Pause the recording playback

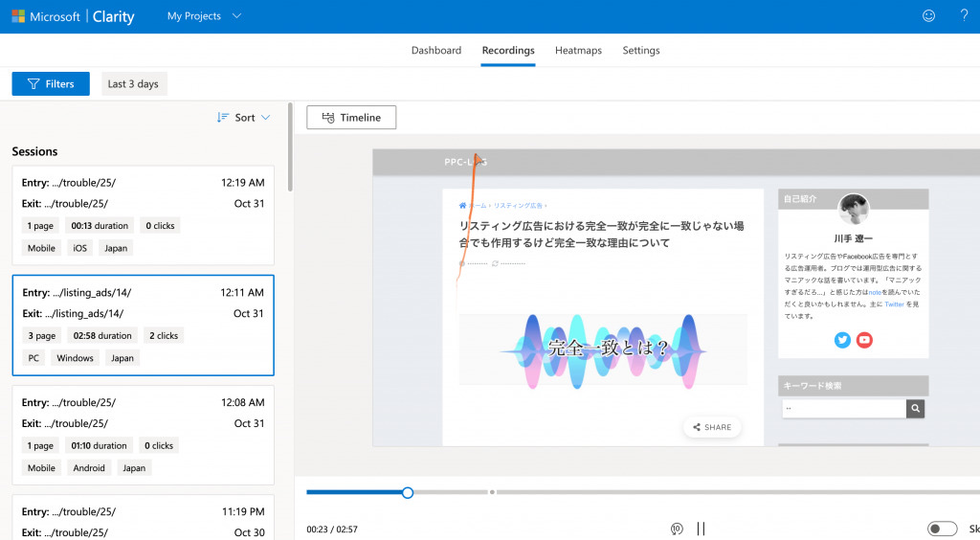[701, 529]
